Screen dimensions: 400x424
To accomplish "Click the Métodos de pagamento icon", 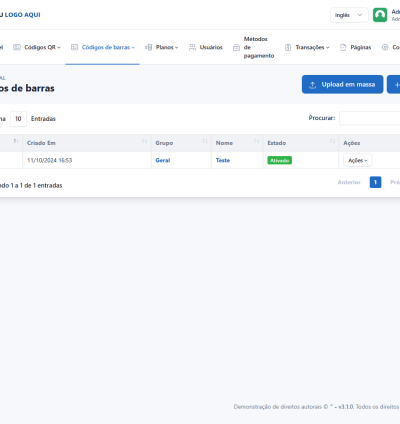I will pos(236,47).
